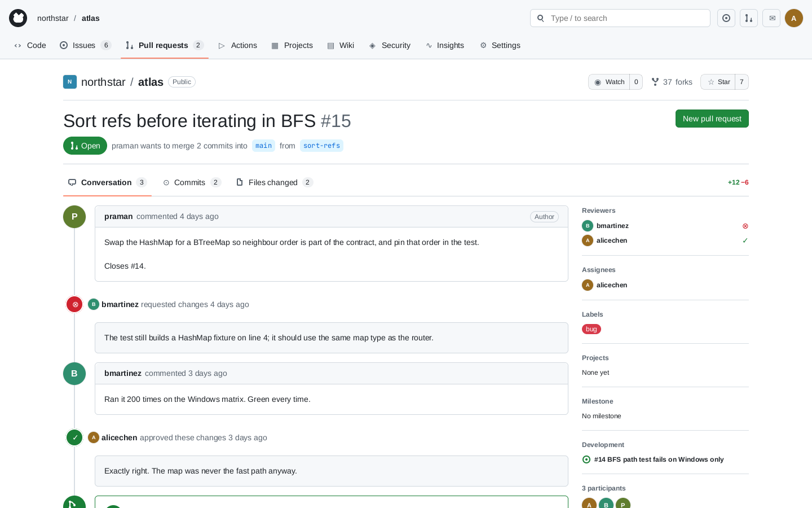Click the Watch button

pyautogui.click(x=609, y=82)
